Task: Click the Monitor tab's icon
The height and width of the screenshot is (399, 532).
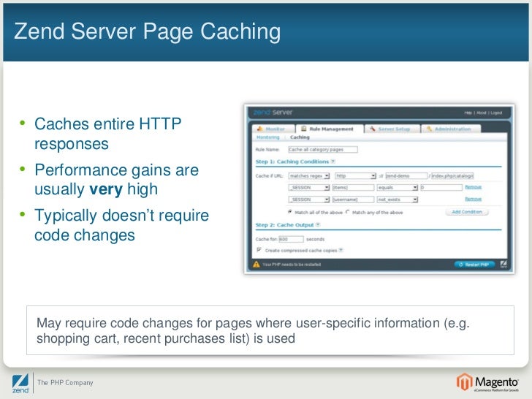Action: (x=260, y=129)
